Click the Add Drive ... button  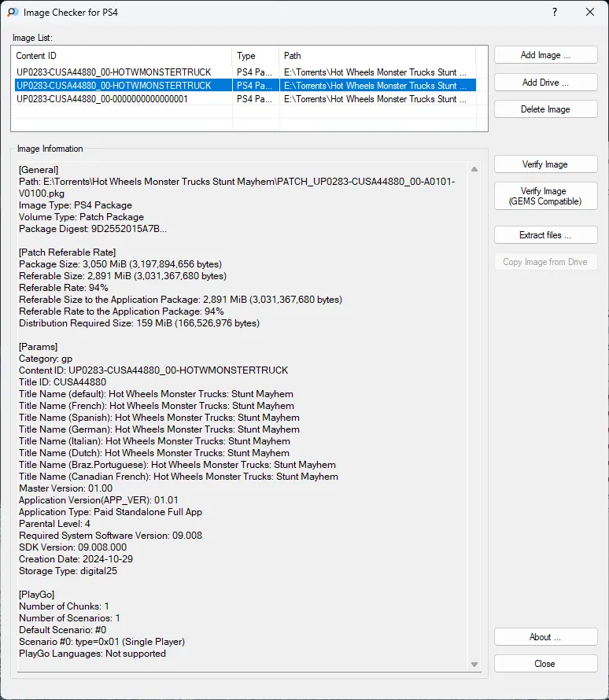coord(545,83)
